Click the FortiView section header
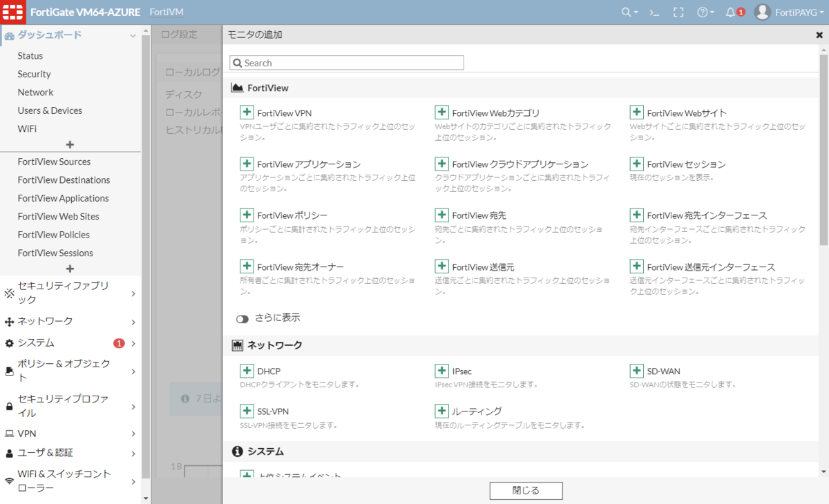Image resolution: width=829 pixels, height=504 pixels. 522,88
